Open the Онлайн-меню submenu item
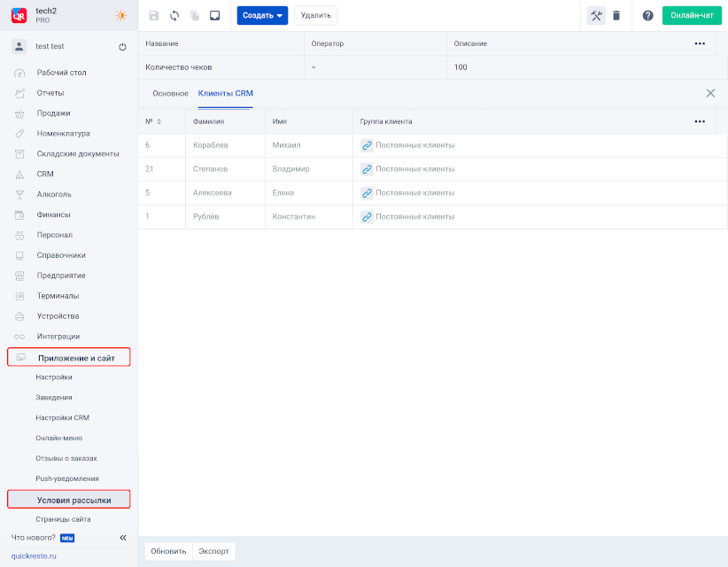Image resolution: width=728 pixels, height=567 pixels. tap(59, 438)
